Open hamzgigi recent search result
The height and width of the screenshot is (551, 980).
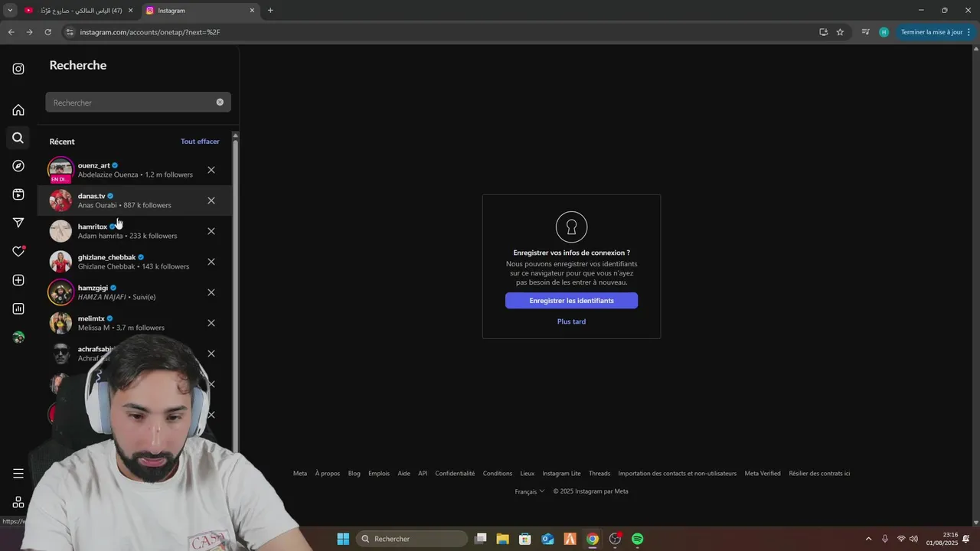coord(135,292)
